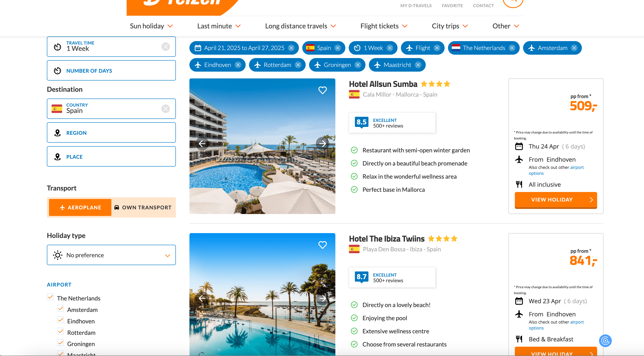The height and width of the screenshot is (356, 644).
Task: Untick the Rotterdam airport checkbox
Action: click(60, 331)
